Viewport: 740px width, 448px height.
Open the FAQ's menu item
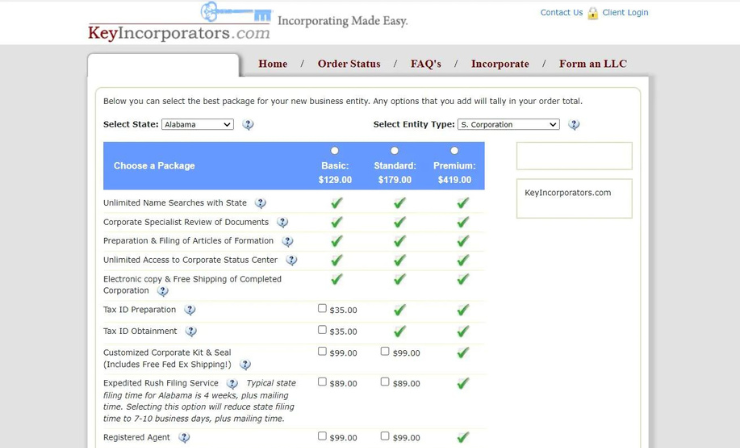pyautogui.click(x=425, y=64)
